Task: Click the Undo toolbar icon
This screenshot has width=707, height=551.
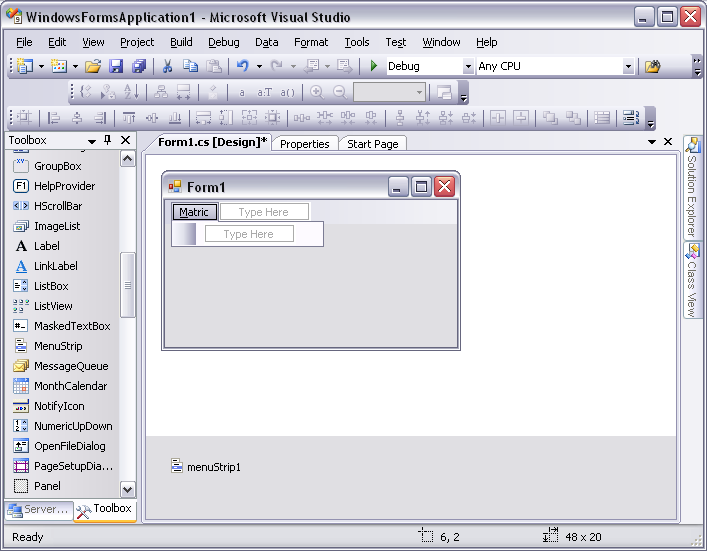Action: pyautogui.click(x=242, y=66)
